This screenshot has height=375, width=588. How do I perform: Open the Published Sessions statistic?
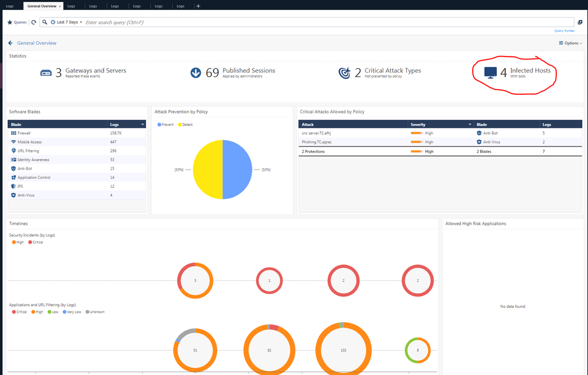coord(232,73)
